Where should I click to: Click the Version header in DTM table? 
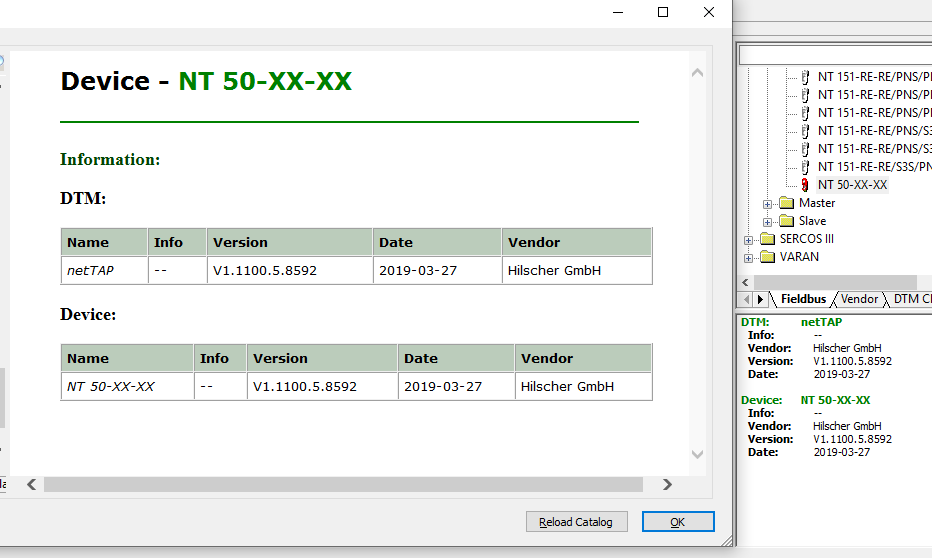click(x=289, y=242)
